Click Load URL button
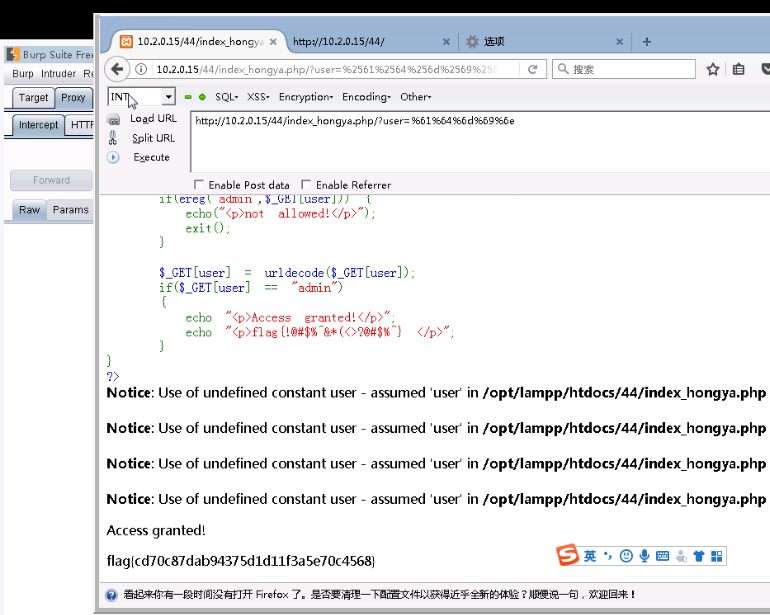This screenshot has height=615, width=770. click(x=153, y=118)
